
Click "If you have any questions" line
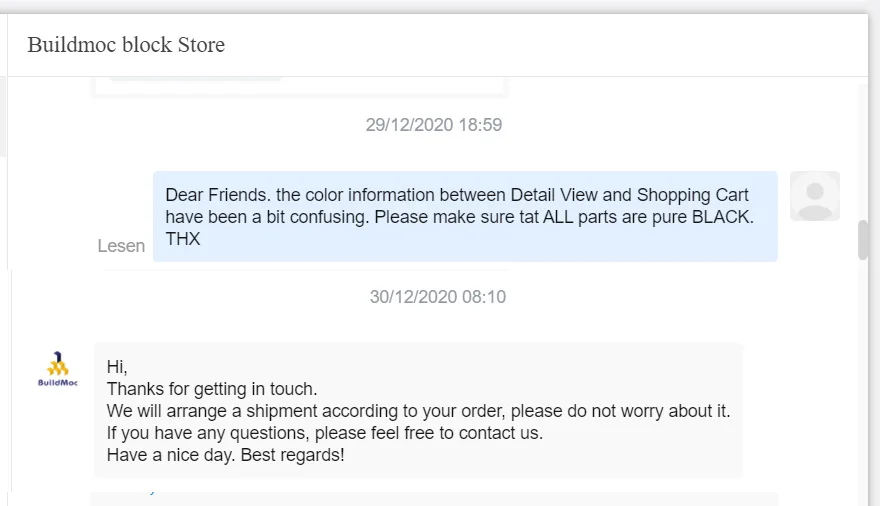pyautogui.click(x=324, y=433)
